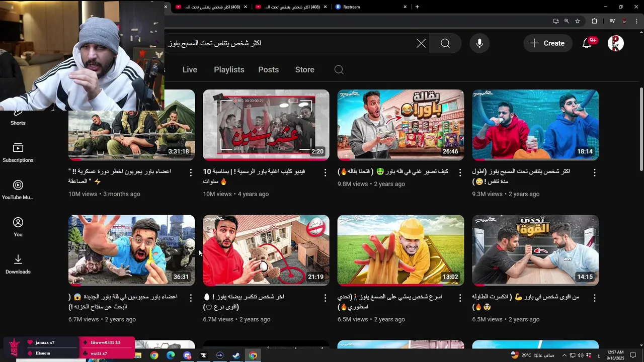Open the 10M views title from 3 months ago
The width and height of the screenshot is (644, 362).
120,176
